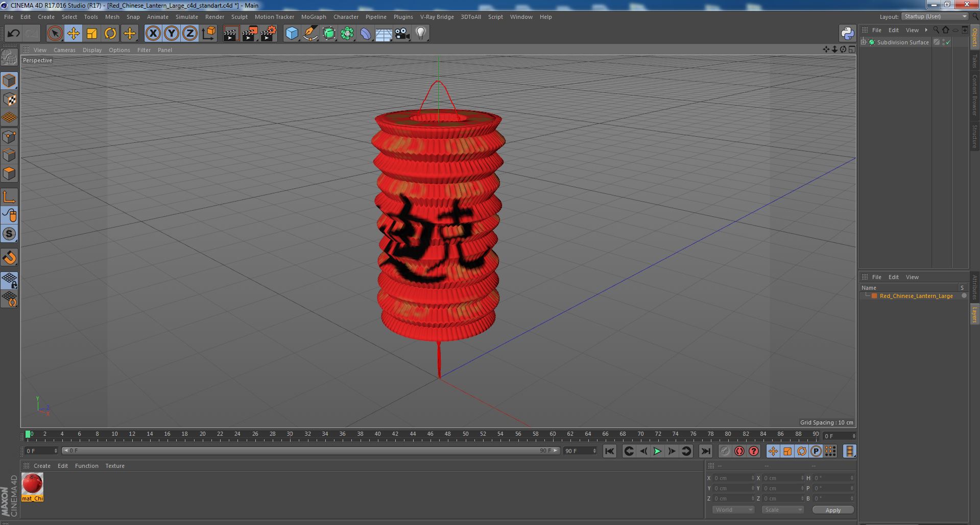The image size is (980, 525).
Task: Go to start of animation
Action: 609,451
